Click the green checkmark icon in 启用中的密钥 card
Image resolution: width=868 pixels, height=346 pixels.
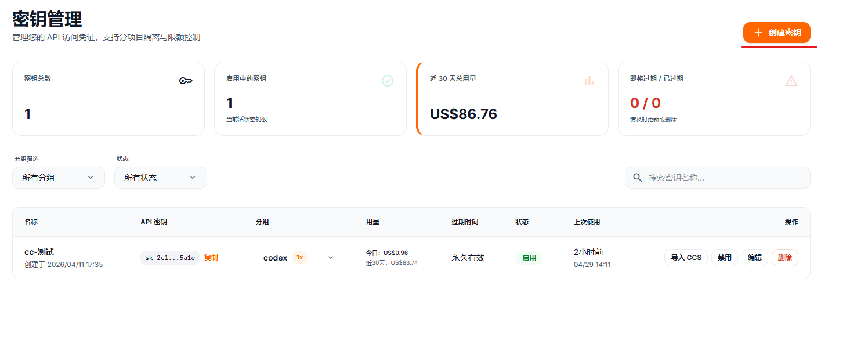388,81
